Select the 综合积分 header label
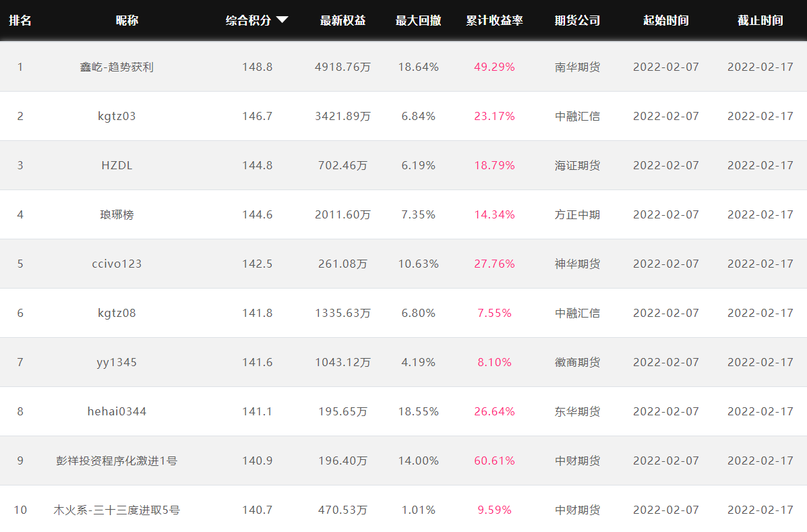 (249, 21)
